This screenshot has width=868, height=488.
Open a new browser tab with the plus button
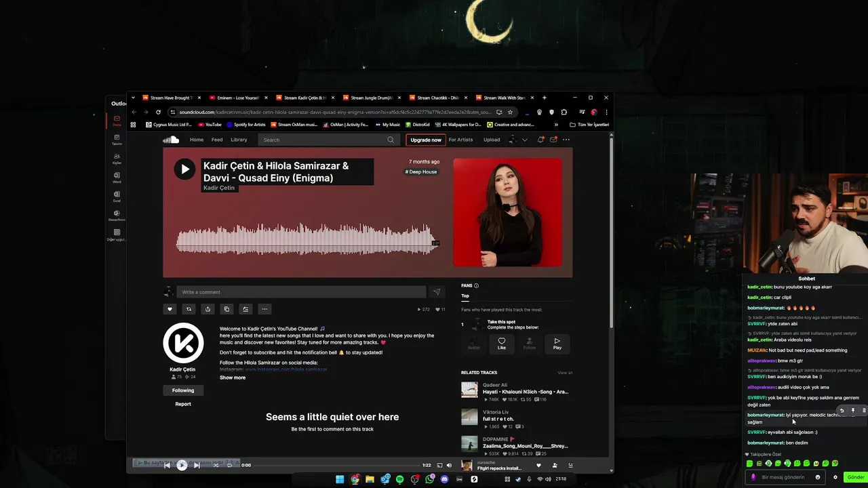544,98
